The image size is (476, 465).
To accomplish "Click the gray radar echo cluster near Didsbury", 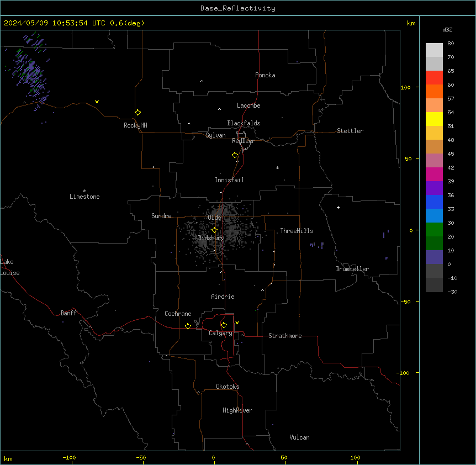I will coord(219,232).
